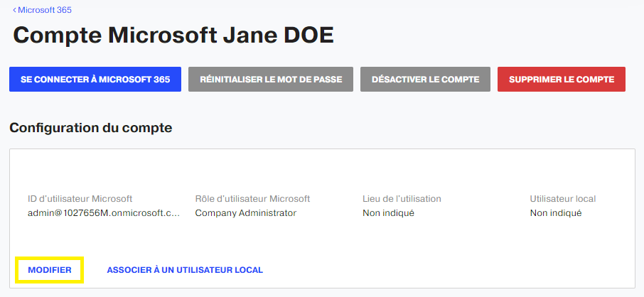Click the Company Administrator role value
The width and height of the screenshot is (644, 297).
(x=246, y=213)
